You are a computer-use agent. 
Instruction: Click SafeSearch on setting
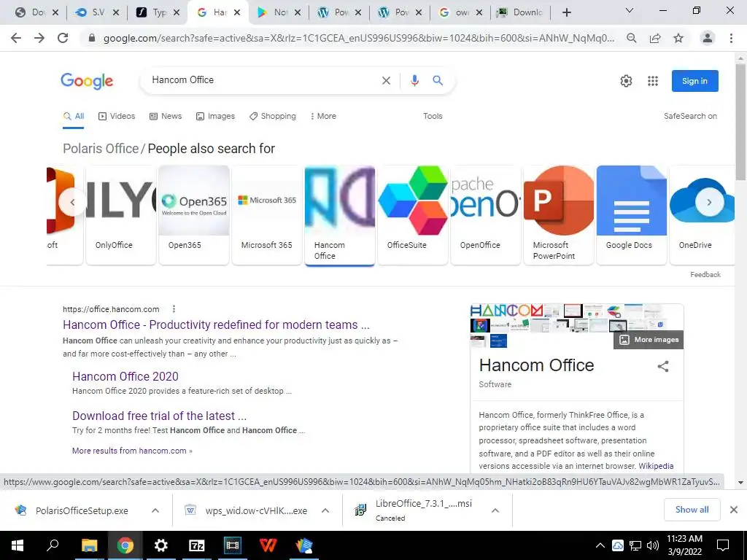click(690, 116)
